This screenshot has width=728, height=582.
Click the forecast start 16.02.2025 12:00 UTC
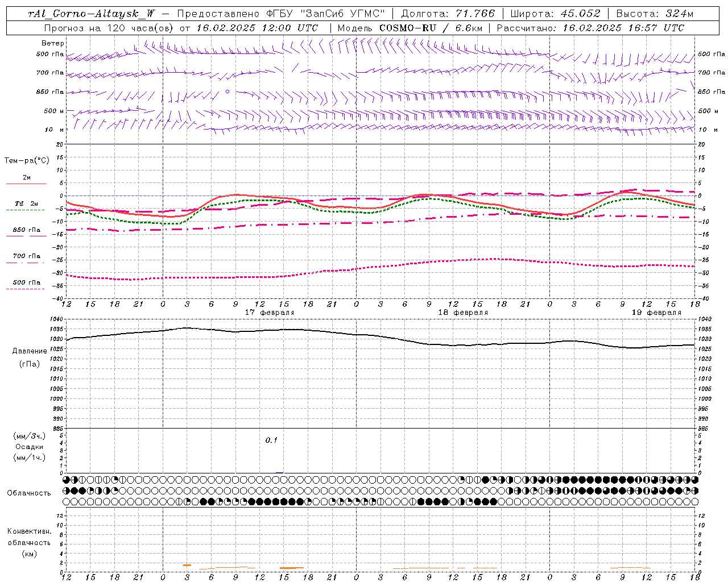click(x=257, y=28)
